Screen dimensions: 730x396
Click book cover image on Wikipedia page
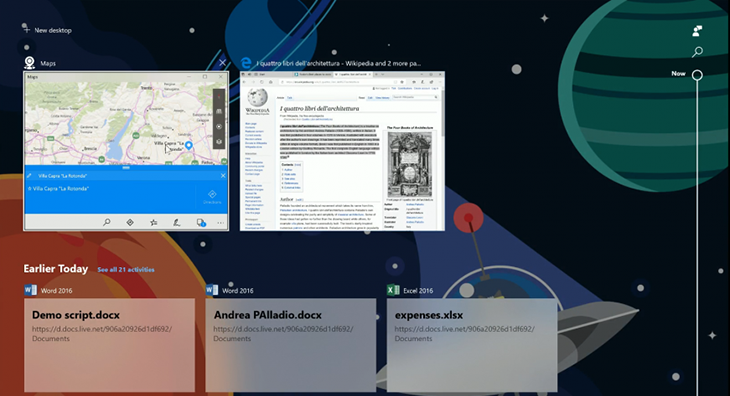pos(410,164)
